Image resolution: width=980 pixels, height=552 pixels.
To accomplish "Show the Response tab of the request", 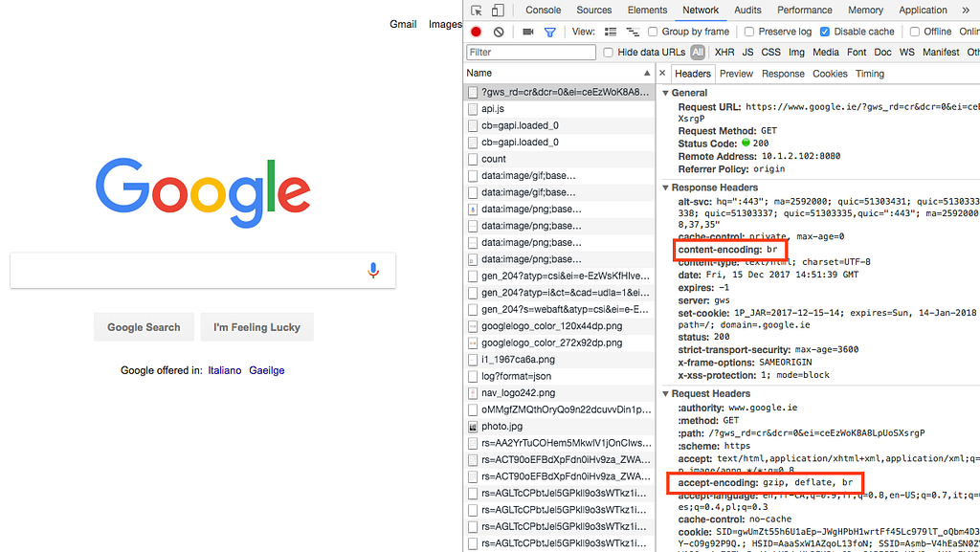I will pyautogui.click(x=783, y=74).
